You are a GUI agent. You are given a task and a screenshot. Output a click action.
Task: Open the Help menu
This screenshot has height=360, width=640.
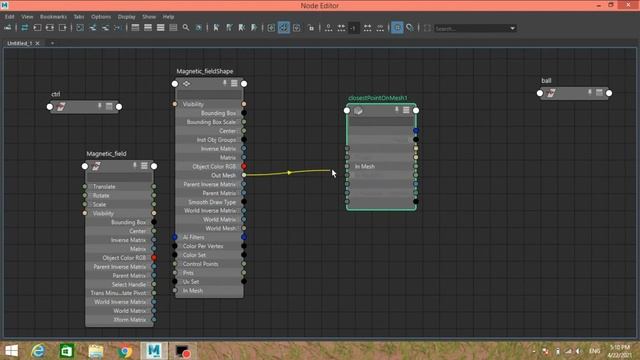[x=168, y=17]
